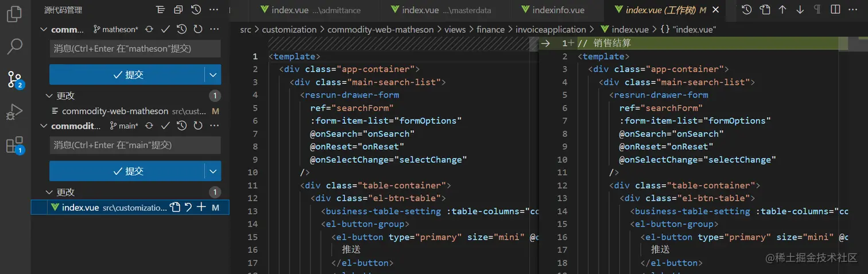The width and height of the screenshot is (868, 274).
Task: Open more actions in editor toolbar
Action: 854,10
